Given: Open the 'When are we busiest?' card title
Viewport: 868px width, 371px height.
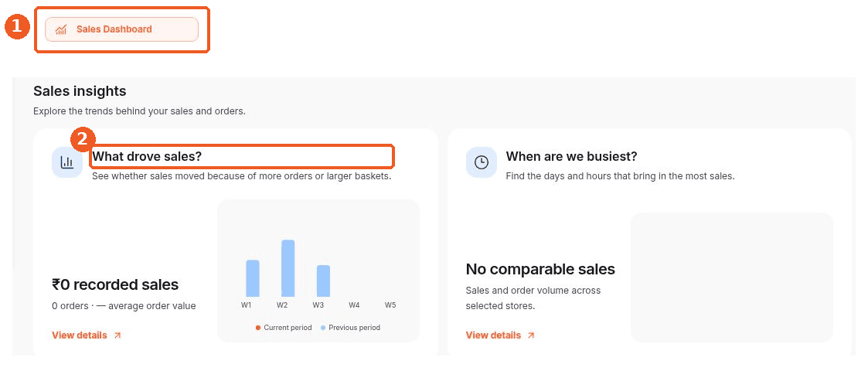Looking at the screenshot, I should (x=572, y=157).
